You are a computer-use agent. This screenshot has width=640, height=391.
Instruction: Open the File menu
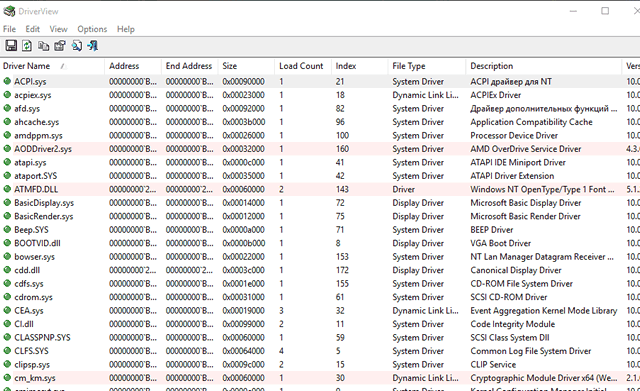click(x=9, y=29)
